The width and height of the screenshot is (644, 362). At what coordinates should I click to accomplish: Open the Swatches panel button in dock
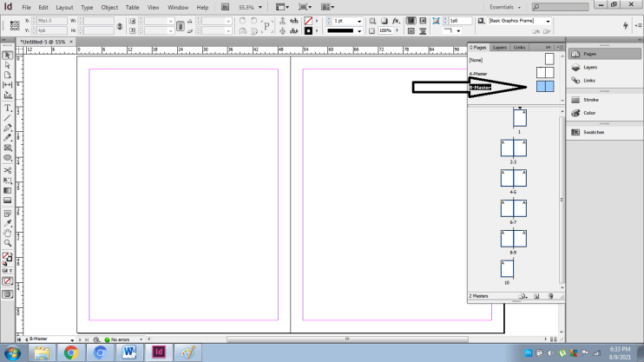point(605,132)
